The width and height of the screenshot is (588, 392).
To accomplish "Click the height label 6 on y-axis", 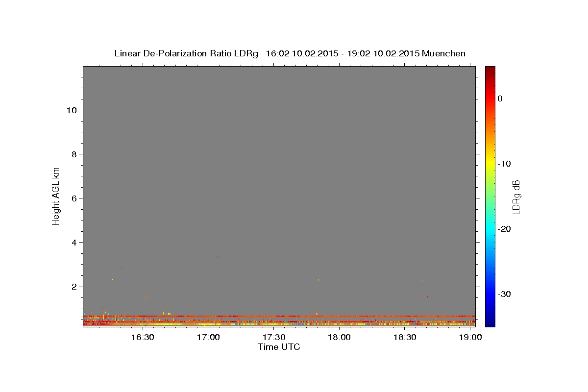I will tap(73, 198).
